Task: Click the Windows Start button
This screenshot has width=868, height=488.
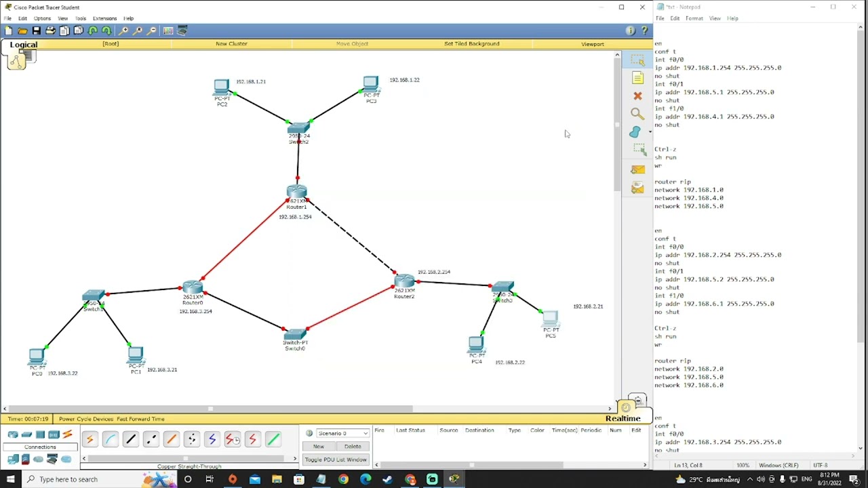Action: pos(10,479)
